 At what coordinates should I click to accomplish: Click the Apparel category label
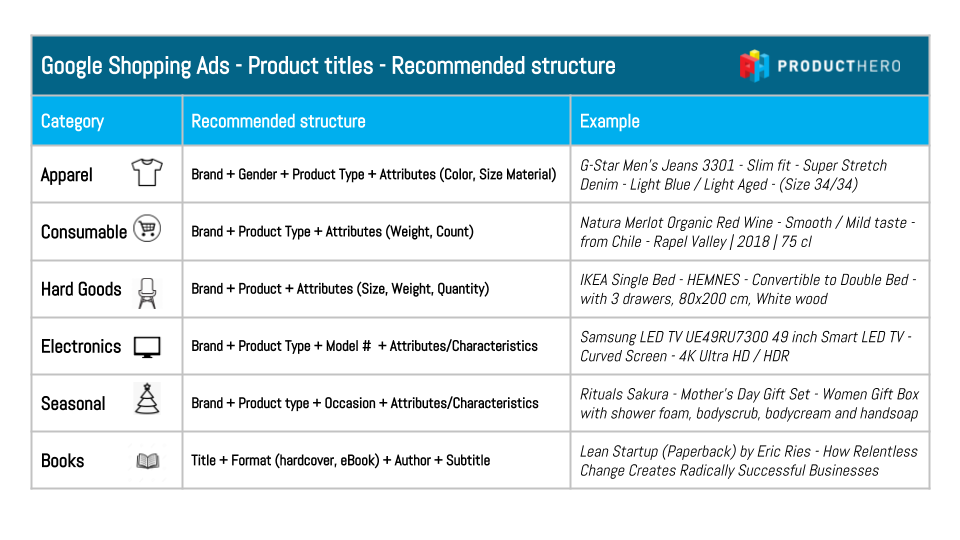[67, 175]
